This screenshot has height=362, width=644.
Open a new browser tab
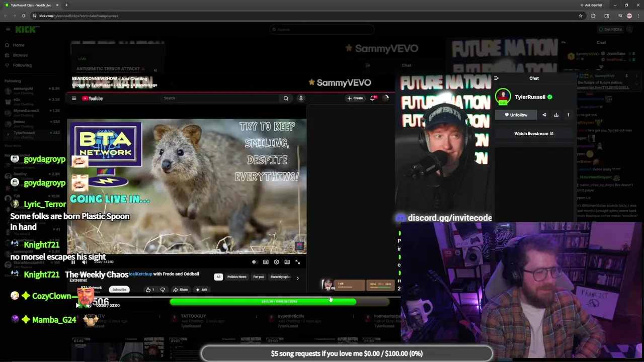(x=66, y=5)
